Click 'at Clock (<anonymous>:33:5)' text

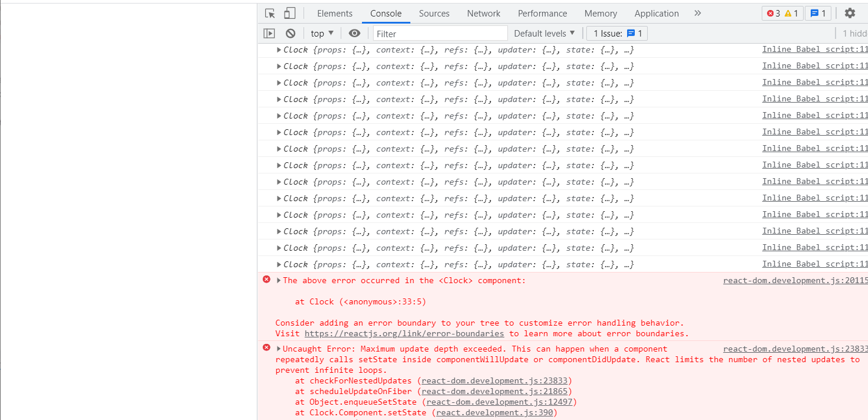[360, 301]
